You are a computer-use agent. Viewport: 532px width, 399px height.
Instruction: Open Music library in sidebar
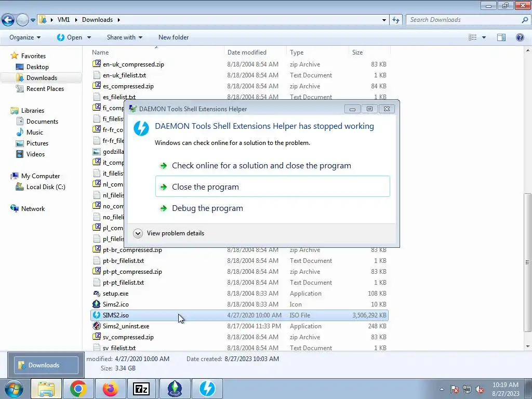(35, 132)
